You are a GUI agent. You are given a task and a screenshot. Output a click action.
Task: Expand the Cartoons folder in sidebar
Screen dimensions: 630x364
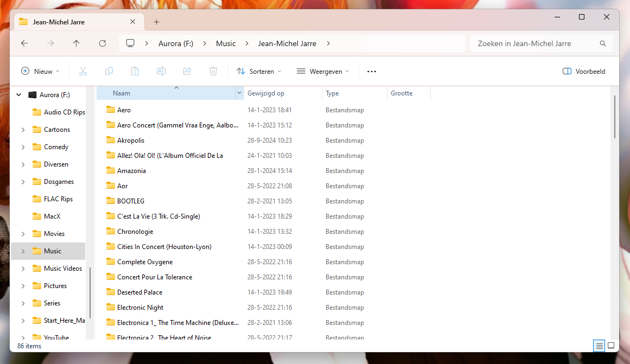[x=23, y=130]
